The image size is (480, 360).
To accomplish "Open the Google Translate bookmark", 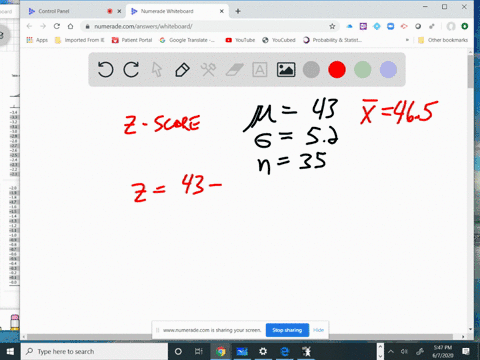I will tap(187, 40).
